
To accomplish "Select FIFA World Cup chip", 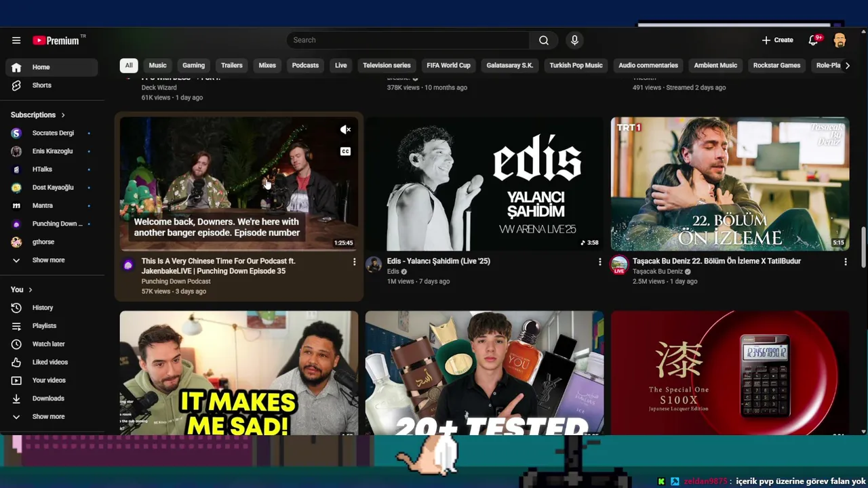I will [448, 66].
